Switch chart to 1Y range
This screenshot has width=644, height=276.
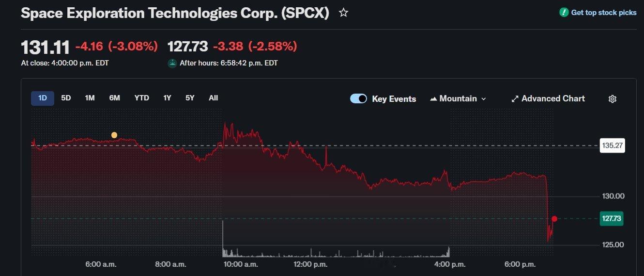point(167,98)
